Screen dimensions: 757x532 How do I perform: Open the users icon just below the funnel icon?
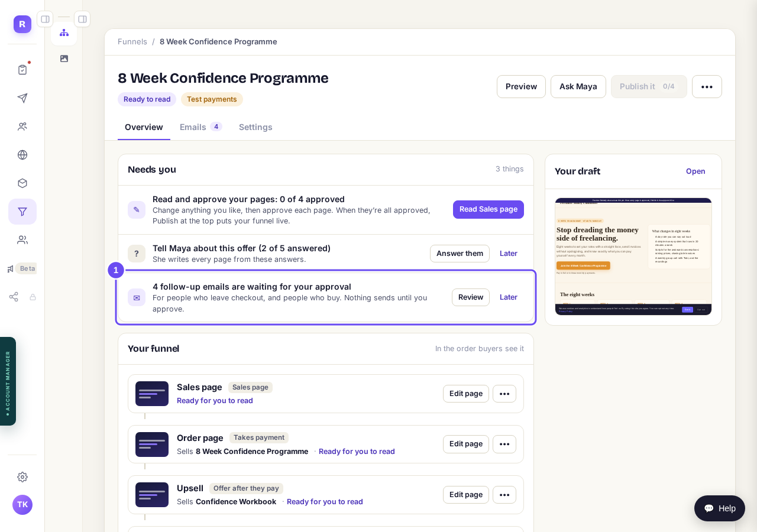[x=22, y=240]
